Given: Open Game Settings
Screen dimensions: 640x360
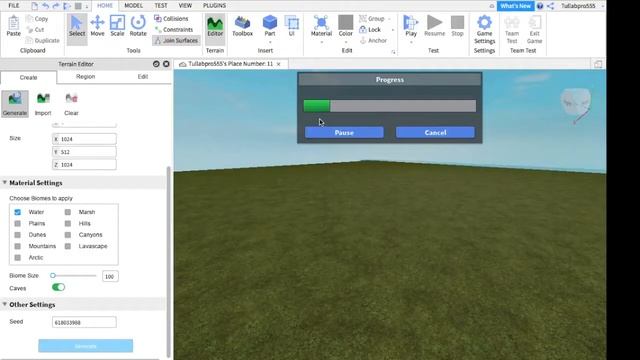Looking at the screenshot, I should (484, 29).
